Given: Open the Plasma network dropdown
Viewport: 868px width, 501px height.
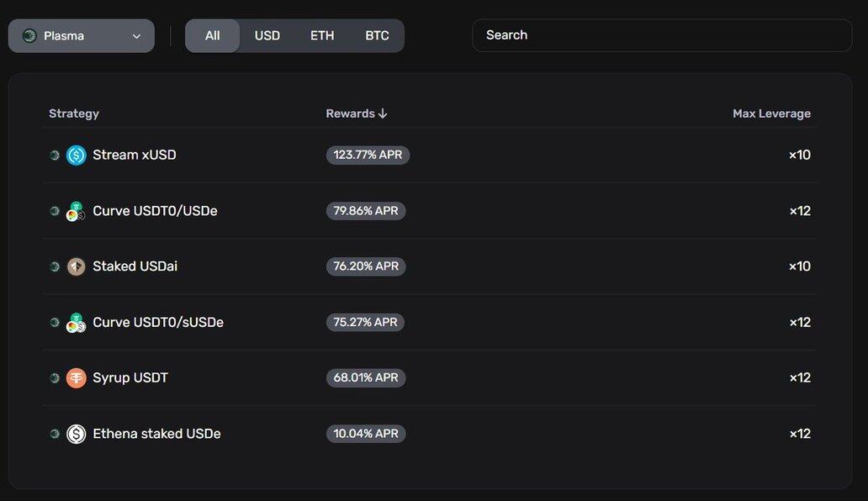Looking at the screenshot, I should pos(82,36).
